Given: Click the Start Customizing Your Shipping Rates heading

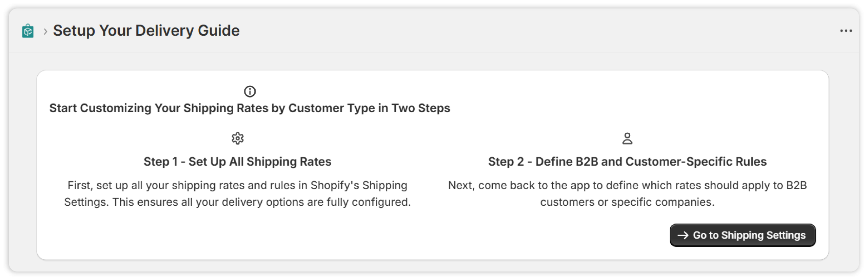Looking at the screenshot, I should tap(250, 108).
